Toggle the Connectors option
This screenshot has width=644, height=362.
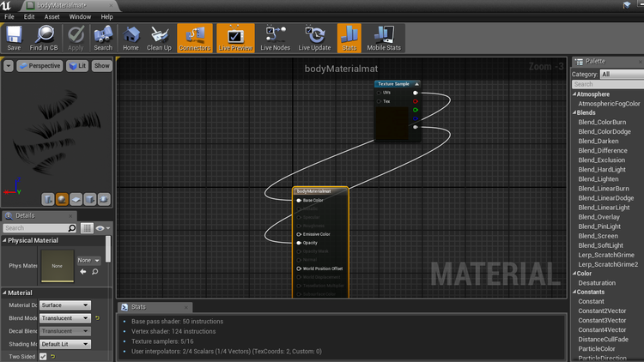click(x=195, y=38)
